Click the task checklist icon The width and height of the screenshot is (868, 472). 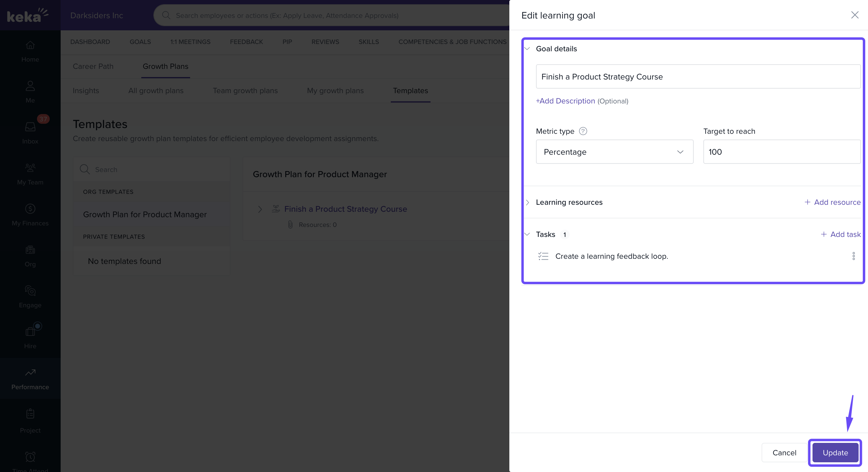pos(543,256)
